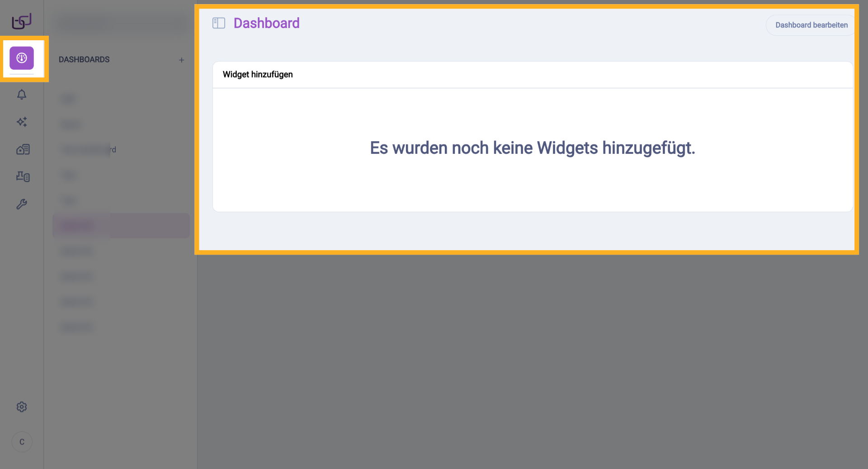Open notifications via the bell icon
868x469 pixels.
coord(22,95)
